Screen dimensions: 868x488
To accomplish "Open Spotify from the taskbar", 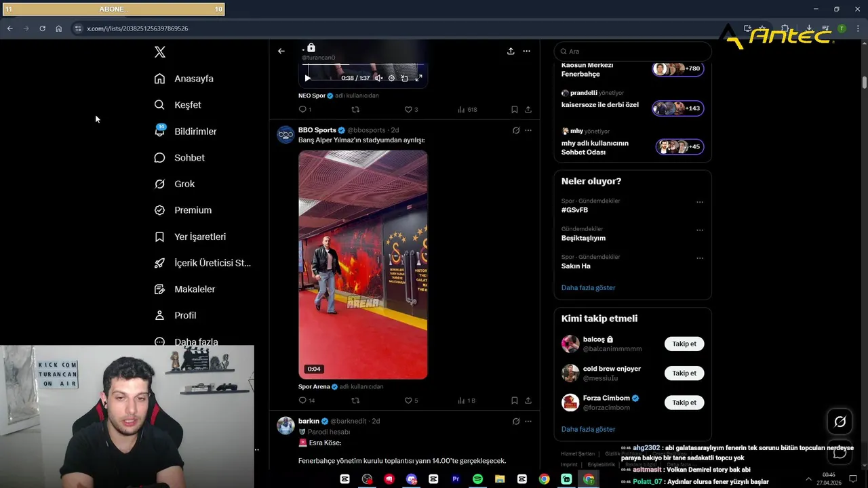I will [477, 479].
